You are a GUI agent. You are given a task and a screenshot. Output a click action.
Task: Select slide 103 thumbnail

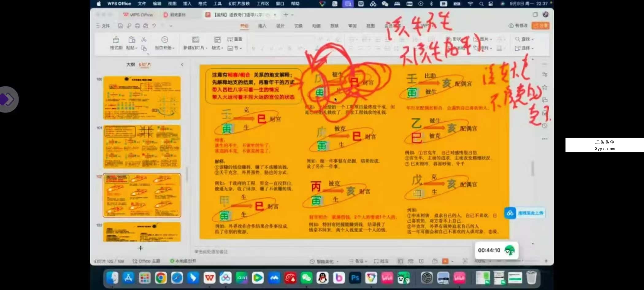(142, 232)
